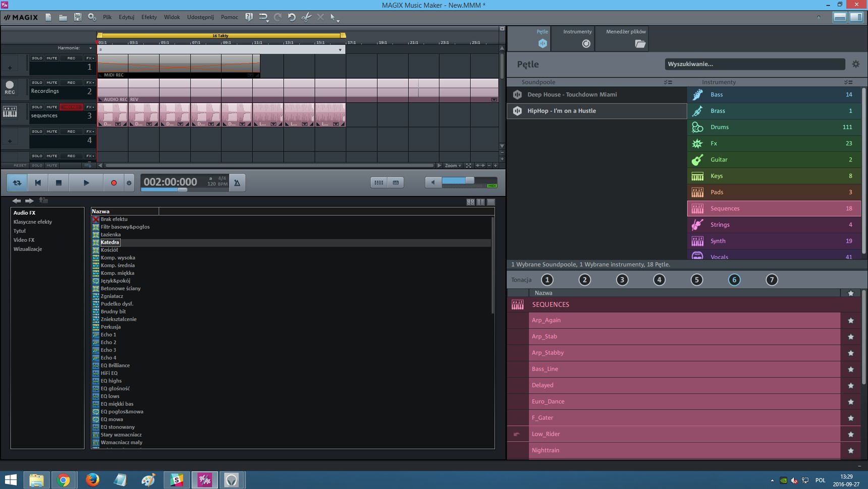This screenshot has height=489, width=868.
Task: Stop playback with the stop button
Action: [59, 183]
